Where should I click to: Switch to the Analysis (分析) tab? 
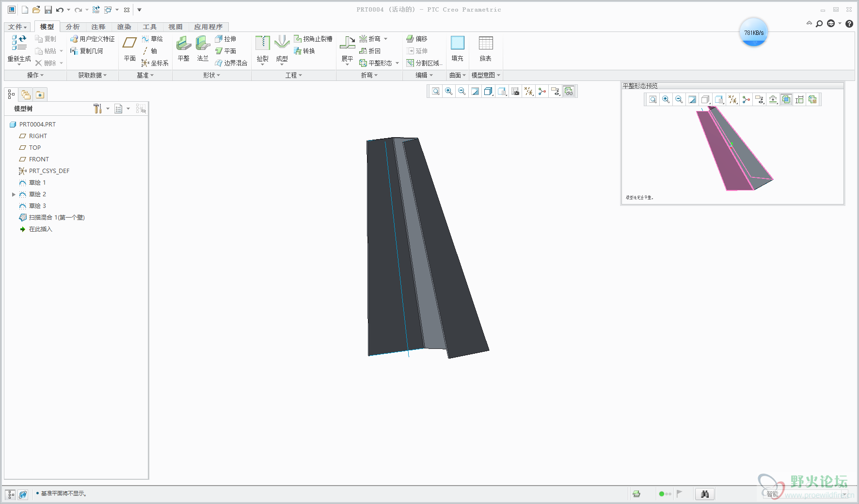(x=73, y=27)
